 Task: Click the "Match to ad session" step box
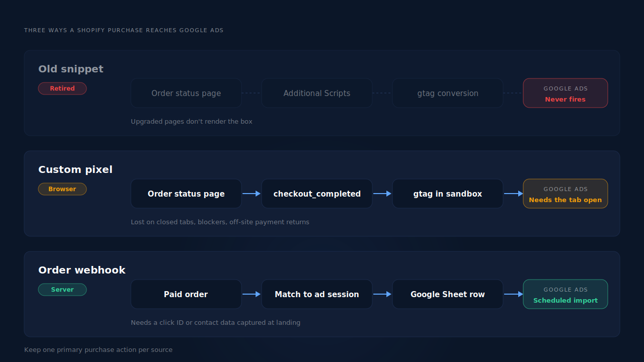coord(317,294)
